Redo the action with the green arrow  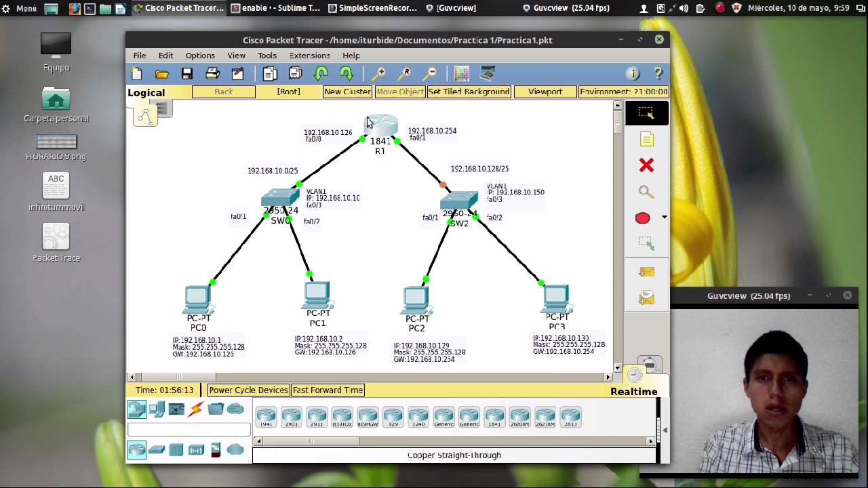tap(347, 73)
